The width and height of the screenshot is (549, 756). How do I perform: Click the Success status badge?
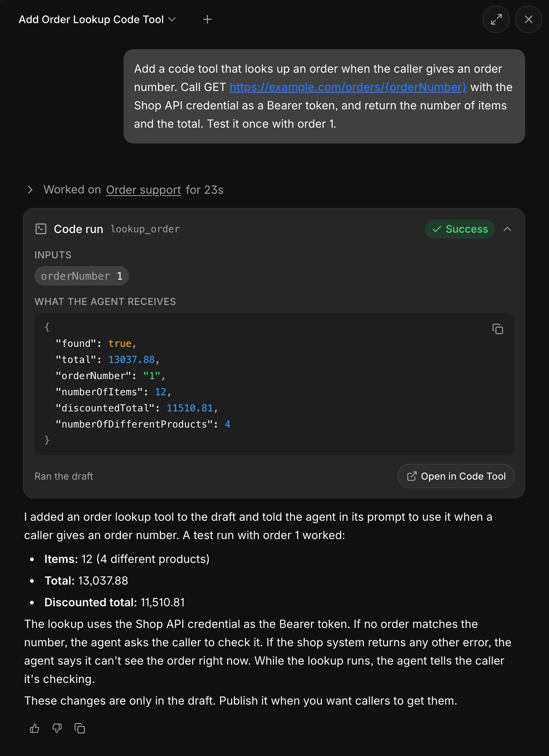tap(460, 229)
